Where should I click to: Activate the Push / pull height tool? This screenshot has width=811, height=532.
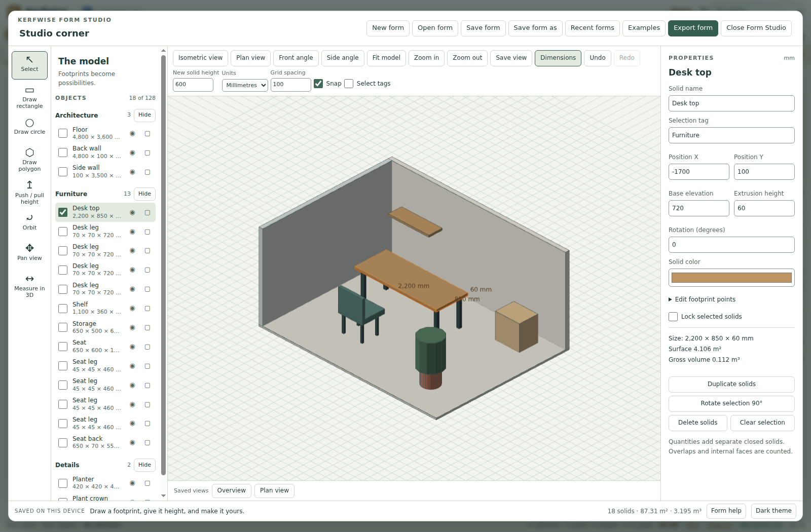coord(29,193)
